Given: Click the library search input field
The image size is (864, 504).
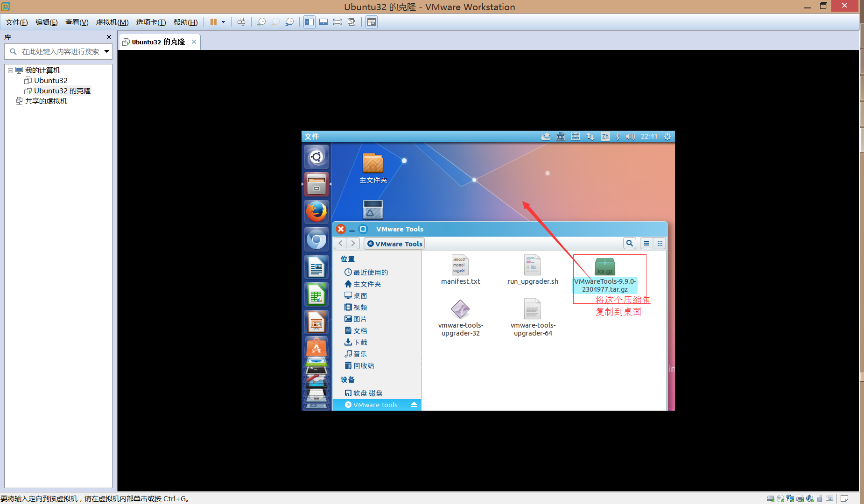Looking at the screenshot, I should point(58,51).
